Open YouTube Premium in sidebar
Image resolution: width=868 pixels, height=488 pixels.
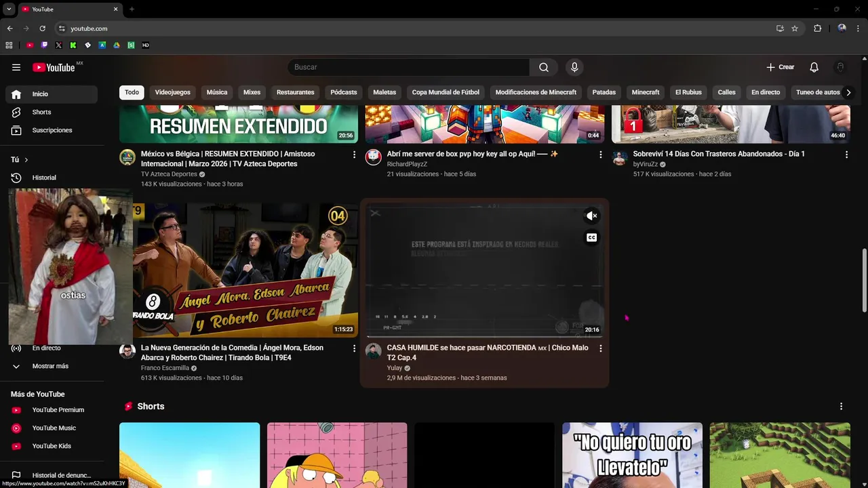coord(52,410)
